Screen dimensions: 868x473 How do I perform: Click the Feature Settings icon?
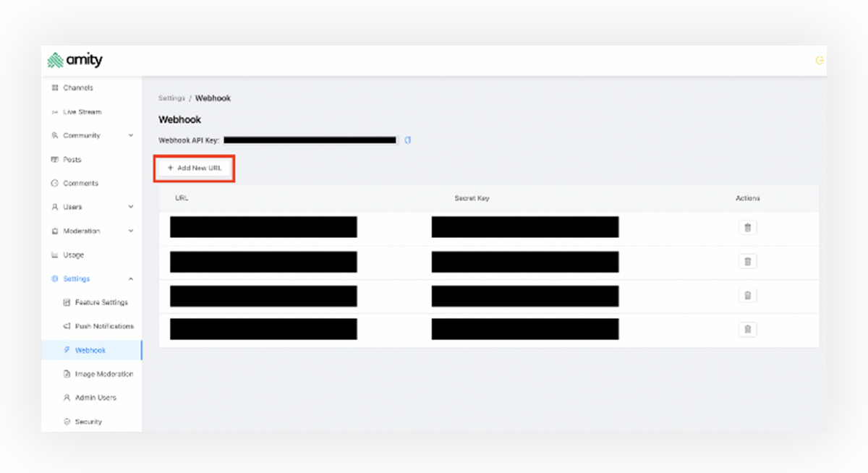point(67,302)
